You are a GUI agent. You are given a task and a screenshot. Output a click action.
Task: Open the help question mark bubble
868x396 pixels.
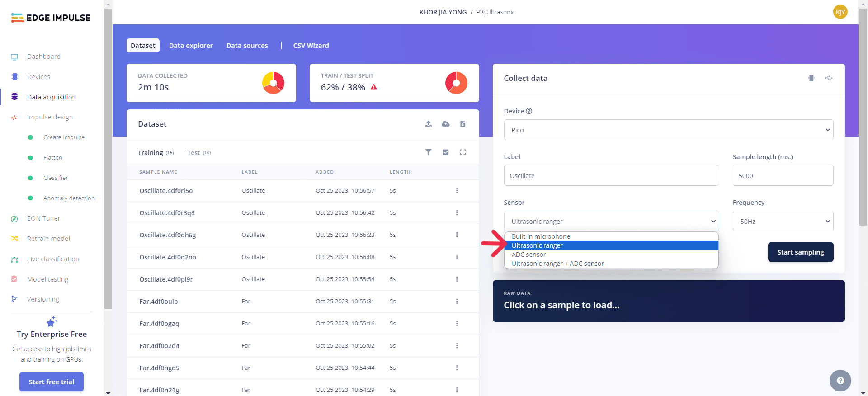[840, 381]
